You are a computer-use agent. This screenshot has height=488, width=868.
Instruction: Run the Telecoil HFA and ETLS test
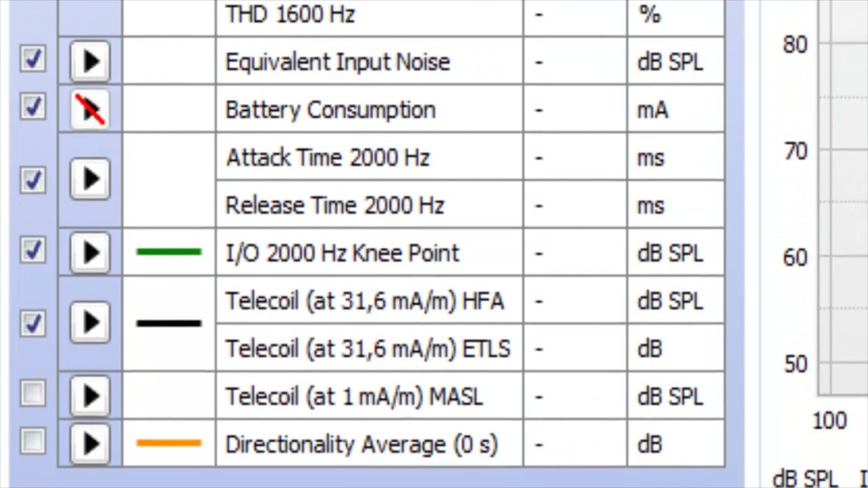[90, 323]
